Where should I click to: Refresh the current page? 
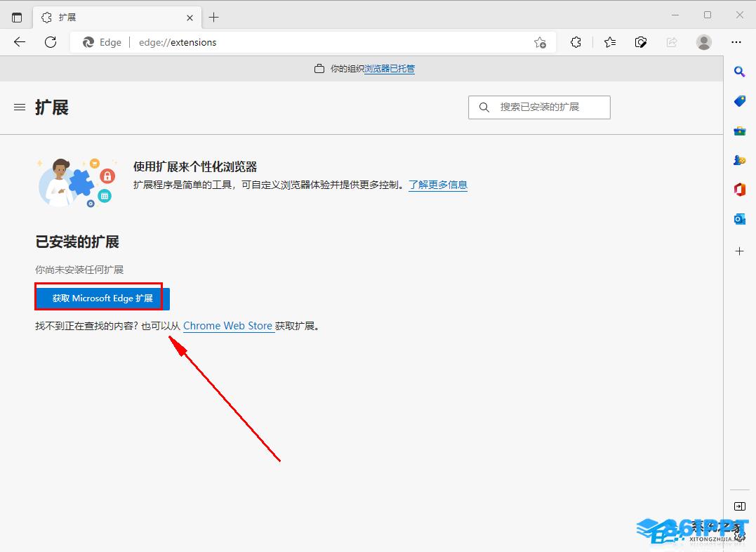(x=51, y=42)
